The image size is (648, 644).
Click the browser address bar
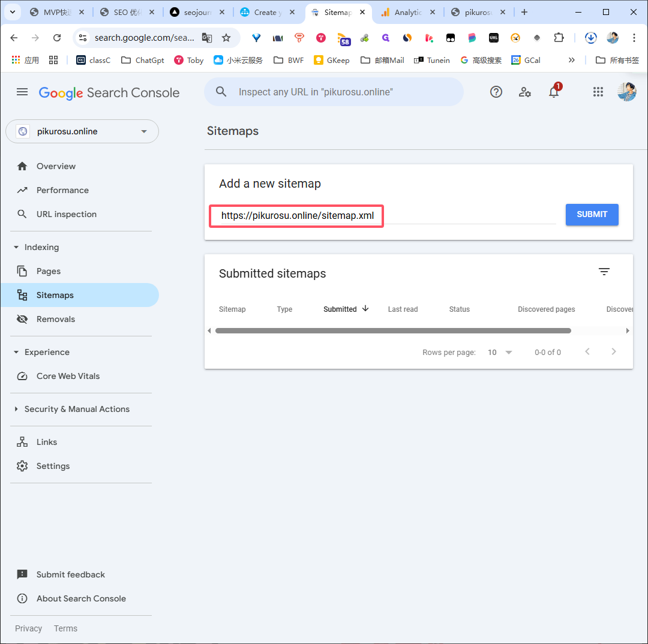[x=144, y=38]
